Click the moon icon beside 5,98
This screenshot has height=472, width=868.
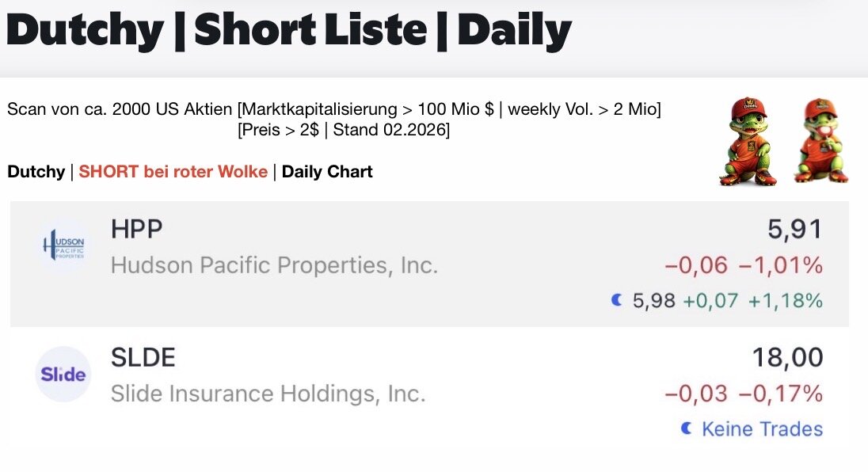point(616,300)
